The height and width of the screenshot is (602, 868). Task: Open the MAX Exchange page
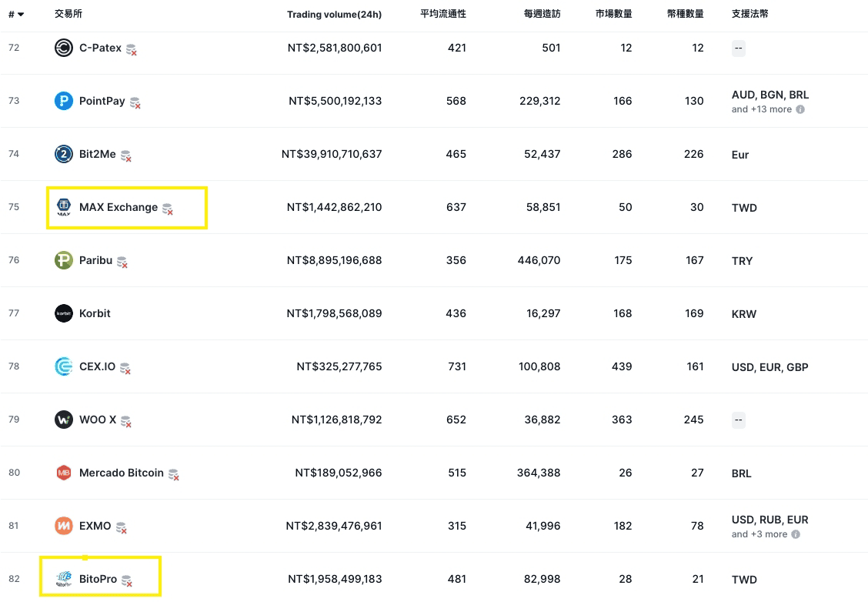point(119,207)
